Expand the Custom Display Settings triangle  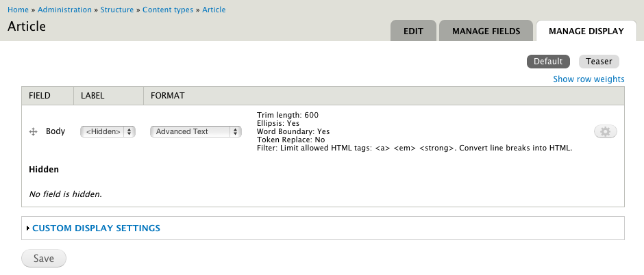point(27,228)
